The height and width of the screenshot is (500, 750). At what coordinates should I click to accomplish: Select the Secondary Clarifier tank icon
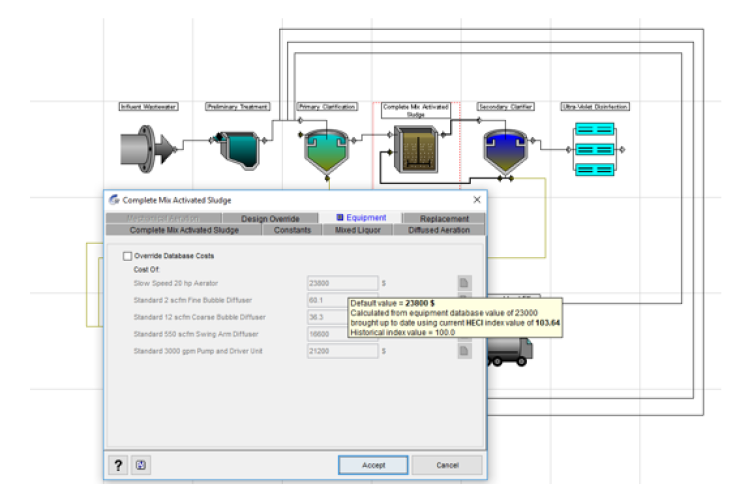pyautogui.click(x=505, y=151)
